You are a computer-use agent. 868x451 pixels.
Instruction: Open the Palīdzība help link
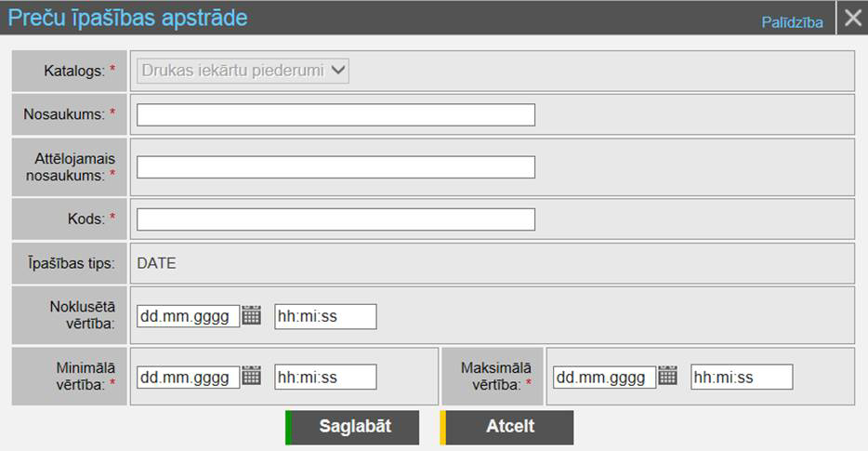[792, 22]
